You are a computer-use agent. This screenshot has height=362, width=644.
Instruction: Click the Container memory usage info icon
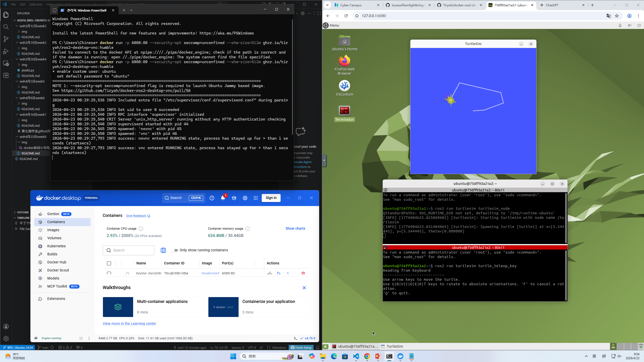coord(248,229)
